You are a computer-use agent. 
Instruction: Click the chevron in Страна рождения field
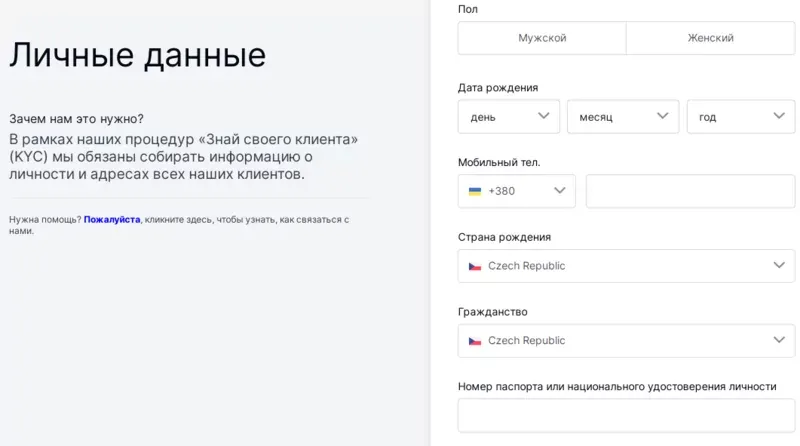779,265
